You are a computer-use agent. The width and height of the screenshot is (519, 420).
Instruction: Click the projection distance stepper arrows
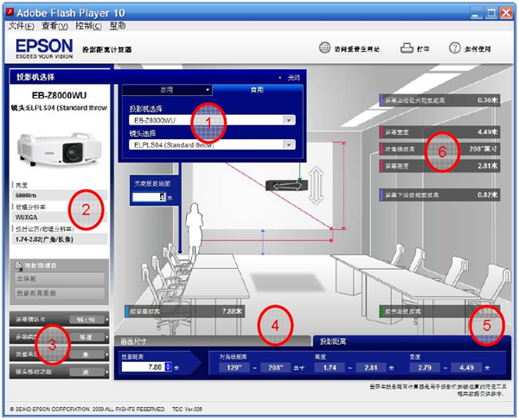click(168, 367)
